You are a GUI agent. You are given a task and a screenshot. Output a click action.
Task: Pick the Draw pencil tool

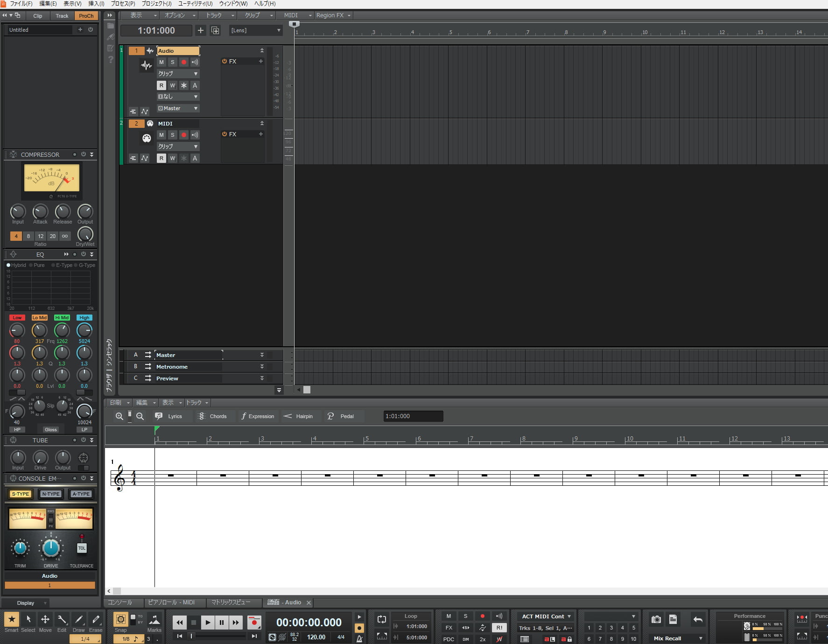(x=79, y=619)
